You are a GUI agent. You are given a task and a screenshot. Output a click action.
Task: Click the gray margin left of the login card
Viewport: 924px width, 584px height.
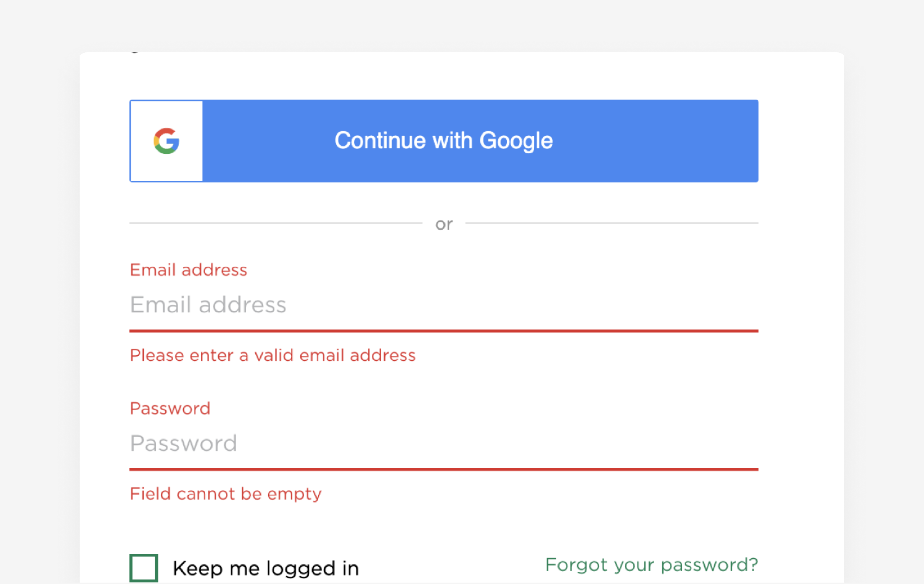[x=38, y=307]
